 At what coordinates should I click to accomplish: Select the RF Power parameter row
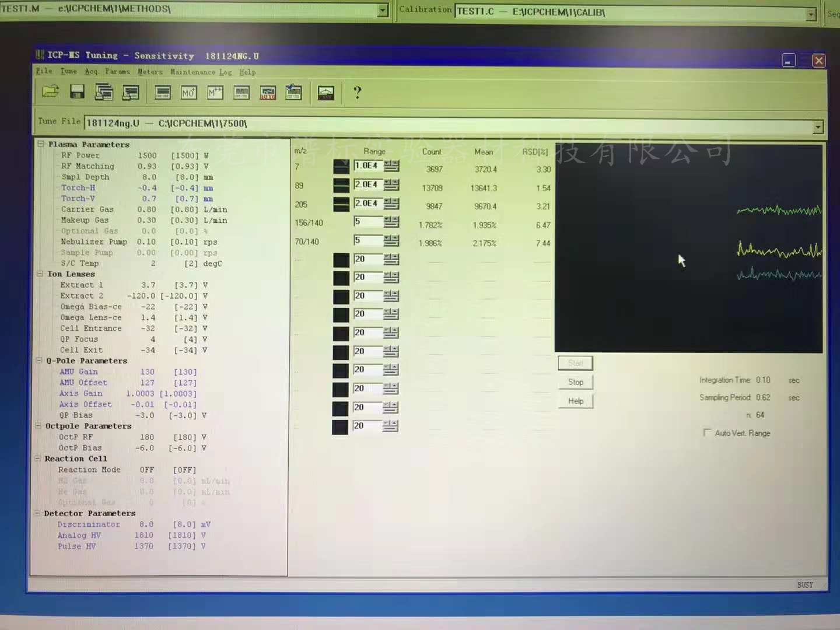[80, 155]
